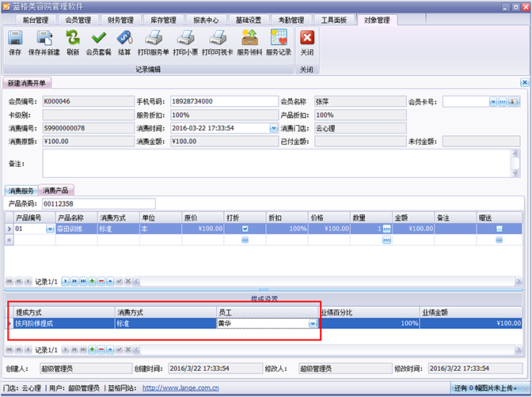Click the 业绩金额 column header
The height and width of the screenshot is (397, 532).
point(471,312)
